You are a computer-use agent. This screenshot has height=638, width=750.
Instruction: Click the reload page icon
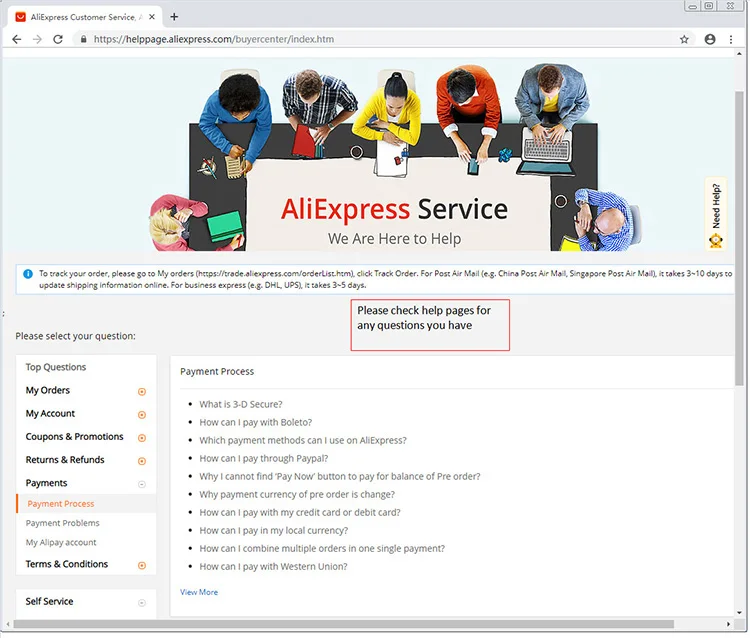pyautogui.click(x=58, y=39)
